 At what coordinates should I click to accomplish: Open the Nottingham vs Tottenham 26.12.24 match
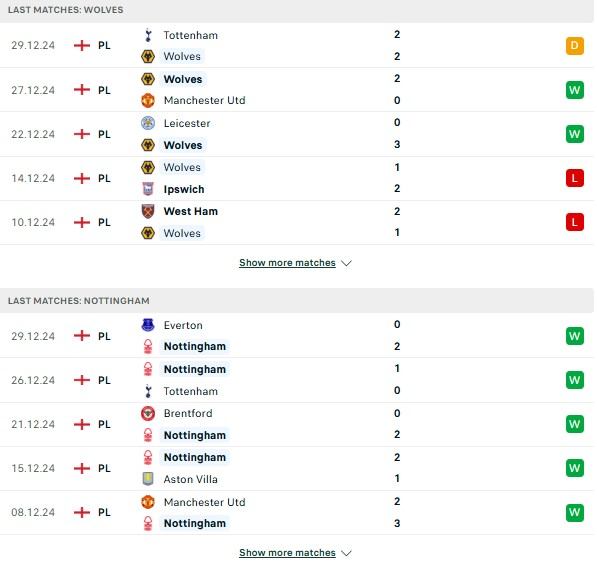point(297,380)
